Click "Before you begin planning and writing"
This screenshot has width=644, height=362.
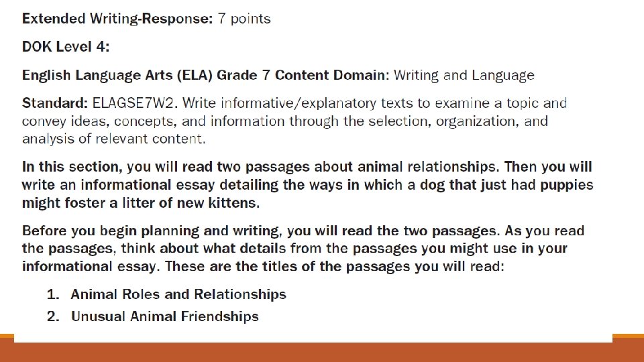point(152,231)
